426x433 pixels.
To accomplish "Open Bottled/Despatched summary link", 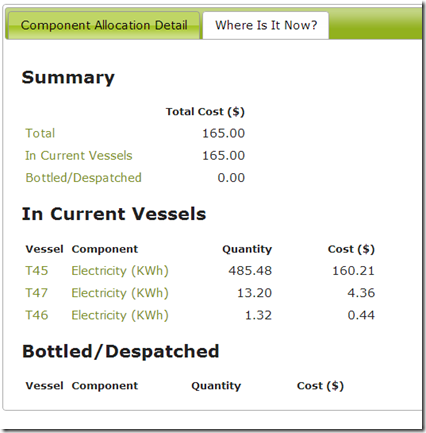I will coord(83,178).
